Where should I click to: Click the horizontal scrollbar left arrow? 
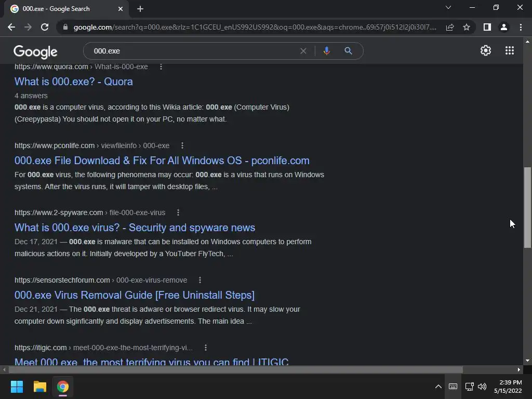[4, 369]
